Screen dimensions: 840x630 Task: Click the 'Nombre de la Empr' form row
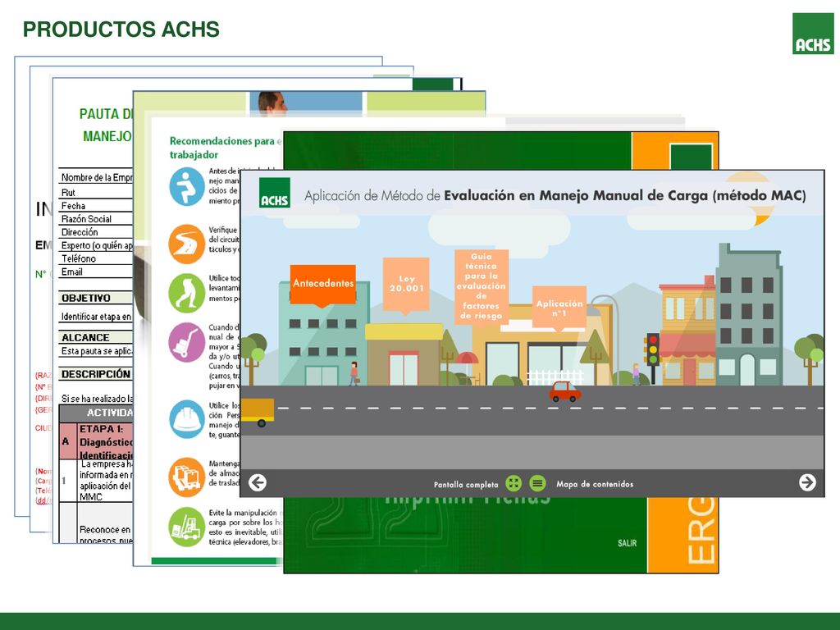tap(95, 177)
